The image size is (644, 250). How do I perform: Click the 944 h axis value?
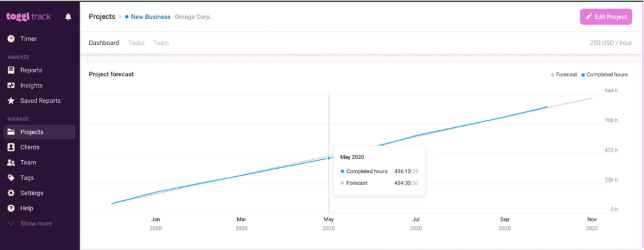[x=611, y=91]
